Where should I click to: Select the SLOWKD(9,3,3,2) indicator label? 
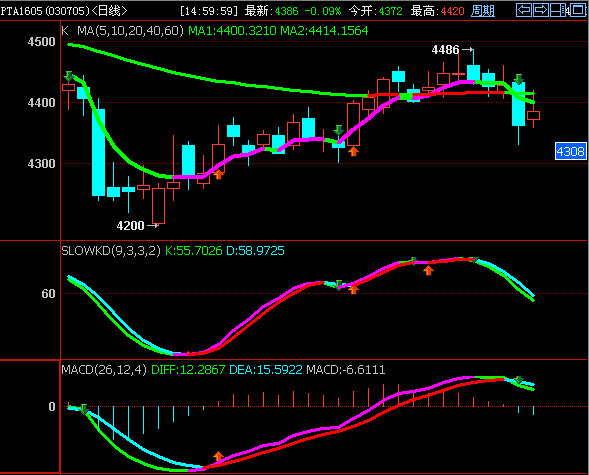pos(111,250)
